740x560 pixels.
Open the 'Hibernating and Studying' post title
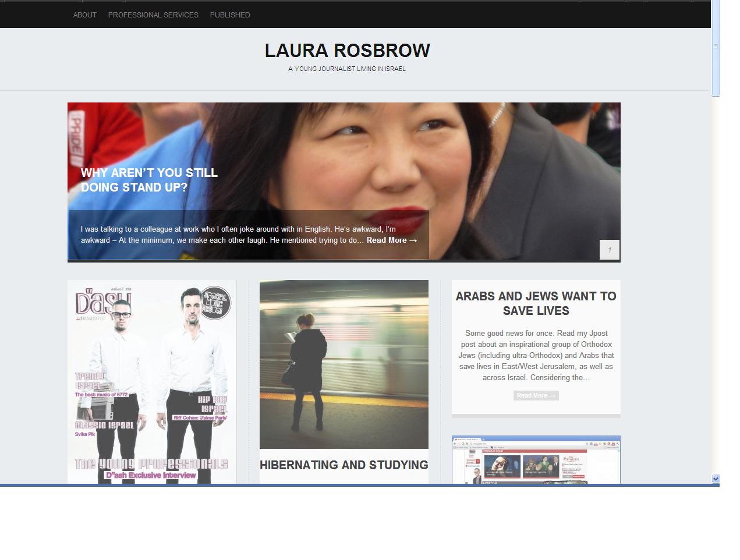pos(344,465)
